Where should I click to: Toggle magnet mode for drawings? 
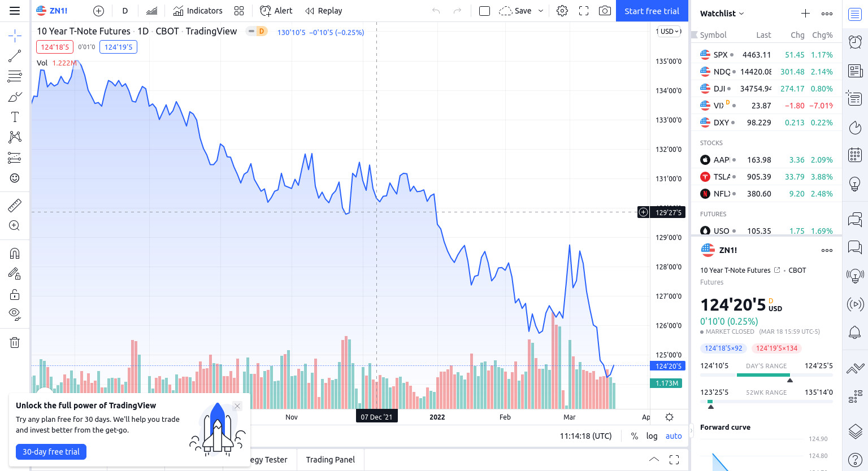coord(15,253)
